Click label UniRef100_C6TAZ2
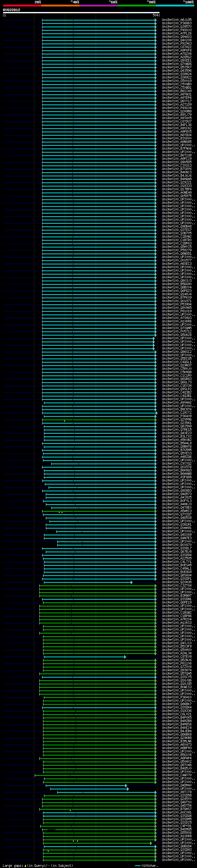This screenshot has width=197, height=868. pos(177,47)
